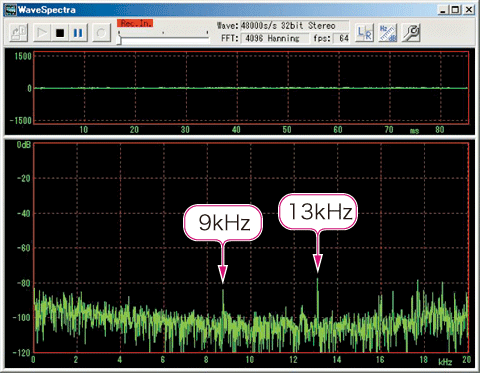Toggle the L/R channel selection icon
Viewport: 480px width, 373px height.
[x=365, y=33]
